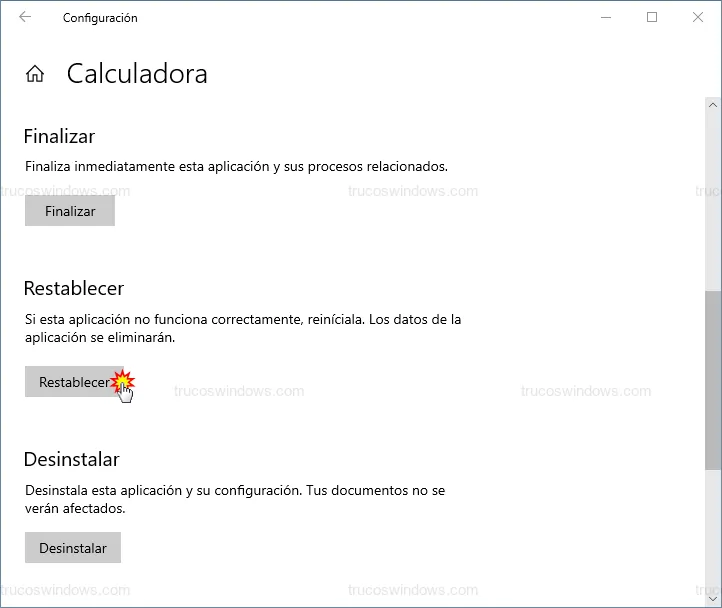Click the Calculadora page title
Image resolution: width=722 pixels, height=608 pixels.
(x=137, y=74)
